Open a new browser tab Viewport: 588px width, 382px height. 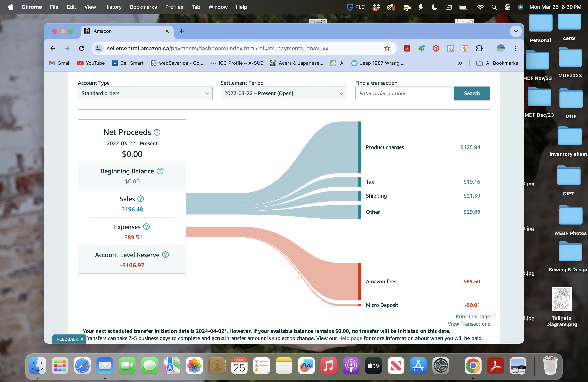click(182, 31)
